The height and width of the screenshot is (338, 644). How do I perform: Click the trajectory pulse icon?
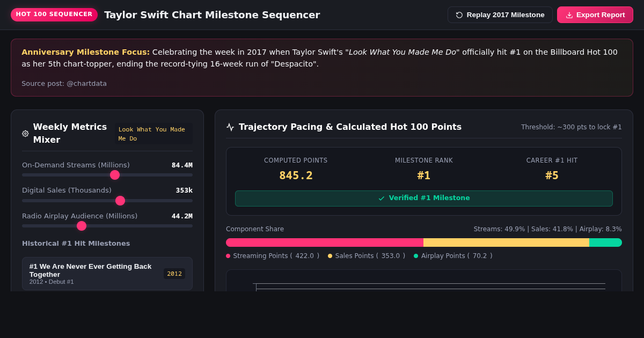point(230,127)
